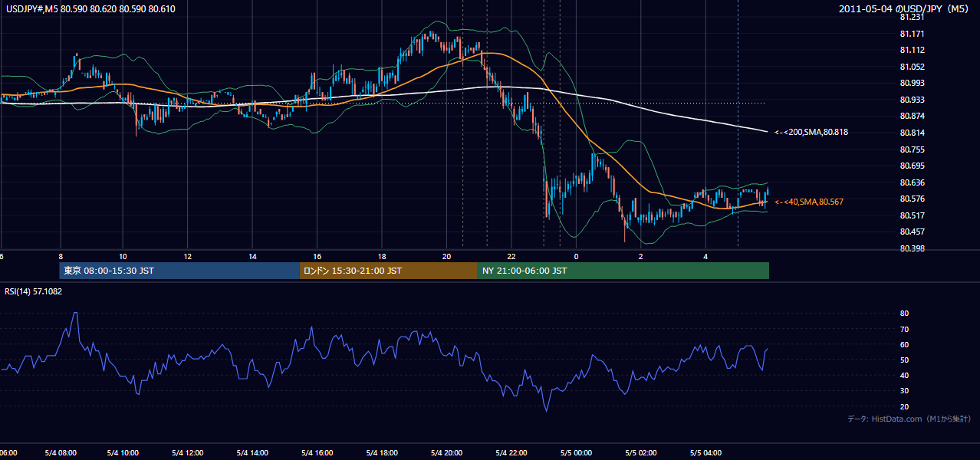Click bottom time label 5/4 12:00
980x460 pixels.
pyautogui.click(x=188, y=453)
